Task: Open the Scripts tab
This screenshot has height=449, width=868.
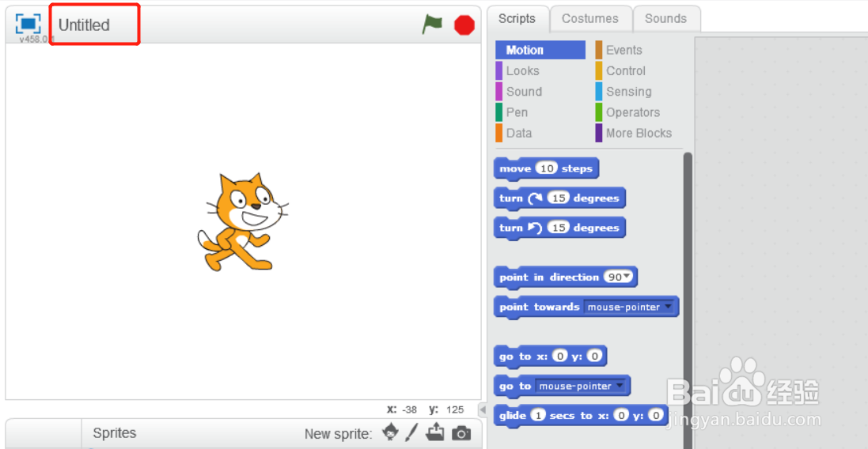Action: coord(517,19)
